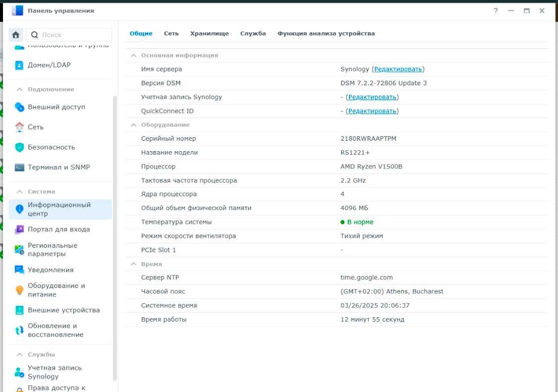Collapse the Система sidebar group
This screenshot has height=392, width=558.
tap(19, 192)
